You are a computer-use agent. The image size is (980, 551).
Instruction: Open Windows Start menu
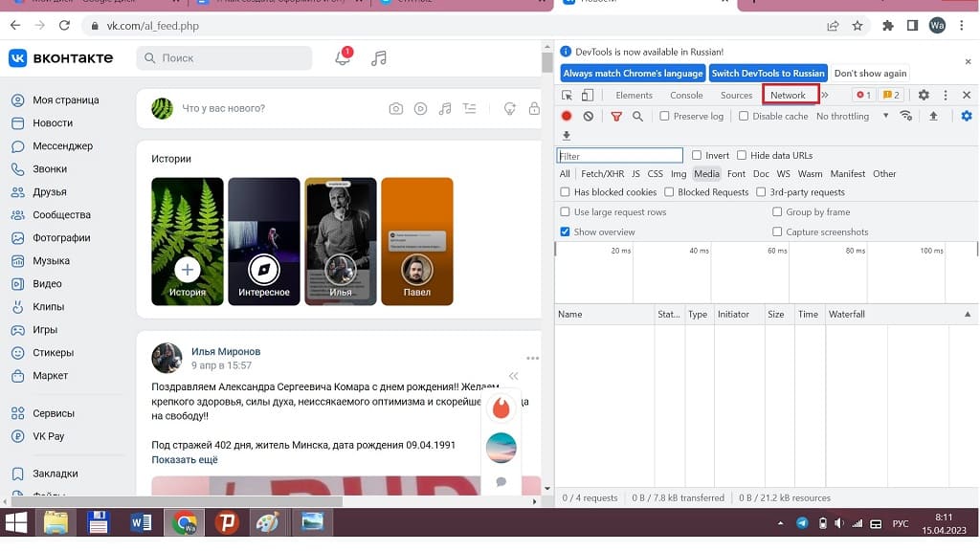pos(16,522)
